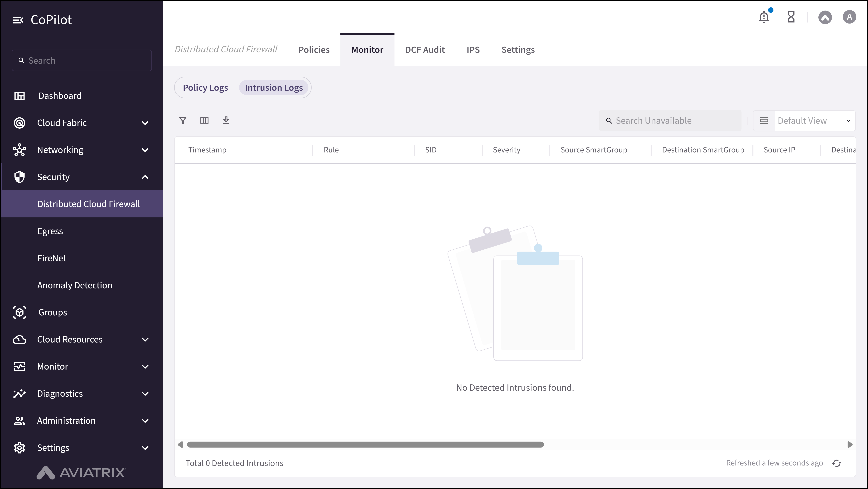
Task: Switch to Policy Logs view
Action: (206, 87)
